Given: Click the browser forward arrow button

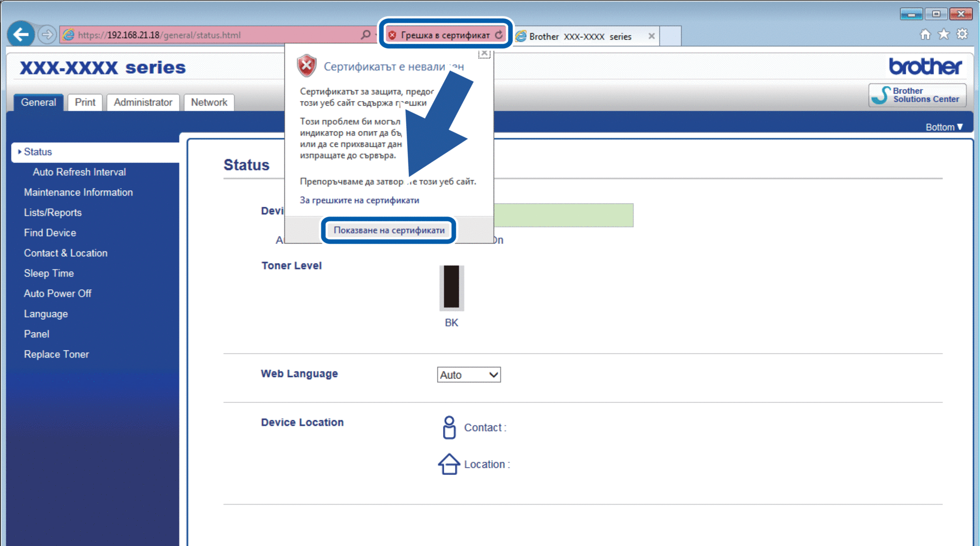Looking at the screenshot, I should pyautogui.click(x=47, y=35).
